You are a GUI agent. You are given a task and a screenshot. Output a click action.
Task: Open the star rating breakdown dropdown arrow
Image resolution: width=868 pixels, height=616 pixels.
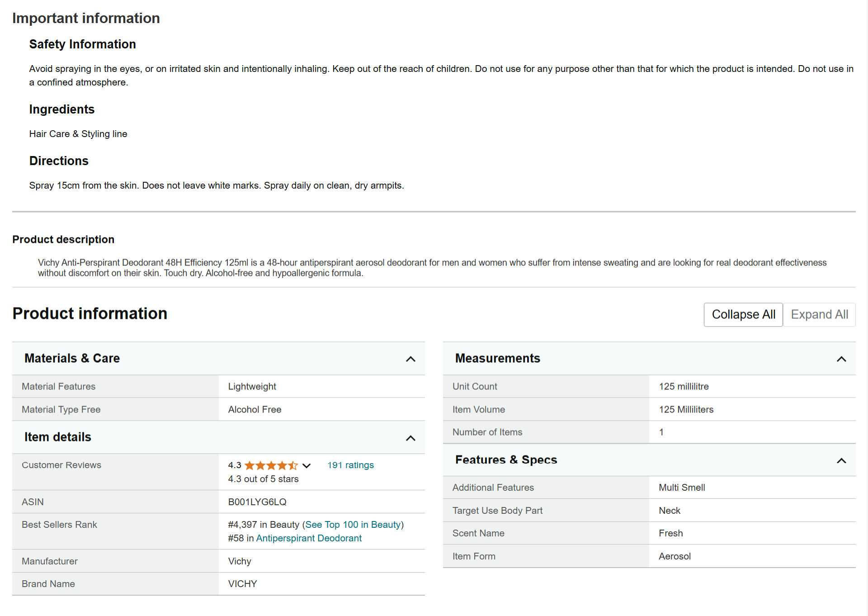pos(307,465)
